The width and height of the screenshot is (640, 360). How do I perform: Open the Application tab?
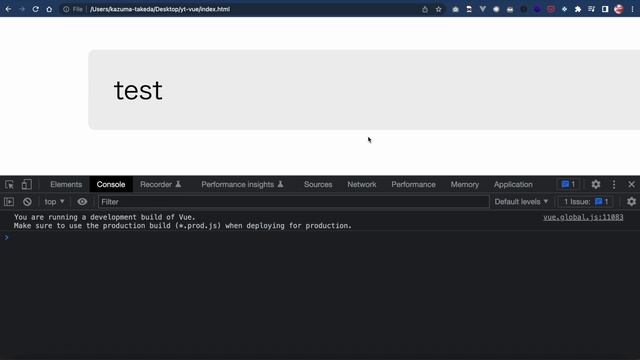point(513,184)
